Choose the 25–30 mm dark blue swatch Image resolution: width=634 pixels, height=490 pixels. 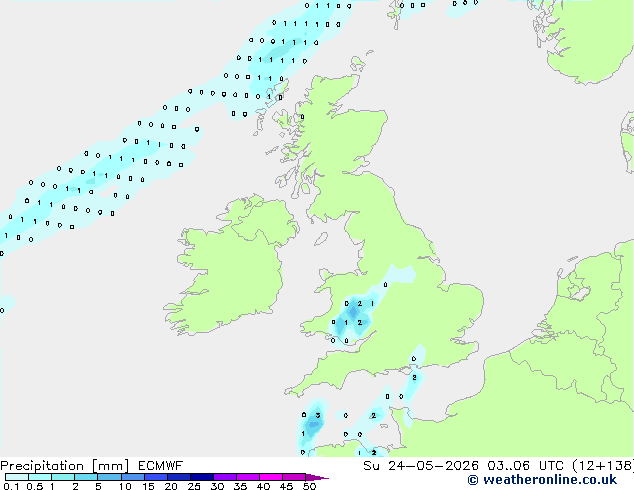(202, 477)
